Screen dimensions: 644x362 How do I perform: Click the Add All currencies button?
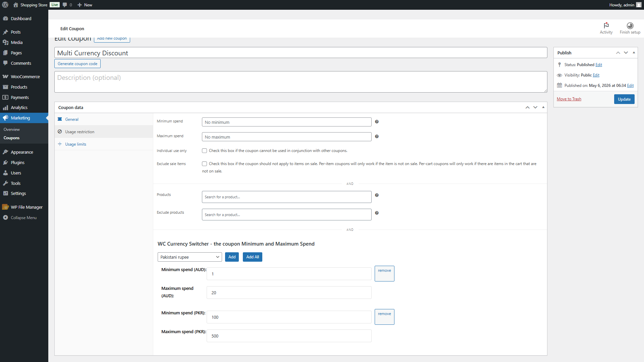tap(253, 257)
